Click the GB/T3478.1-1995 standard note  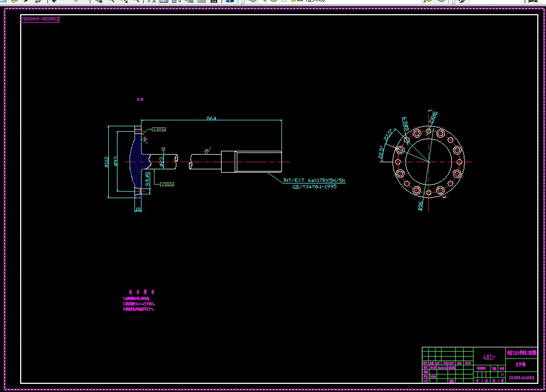tap(315, 187)
